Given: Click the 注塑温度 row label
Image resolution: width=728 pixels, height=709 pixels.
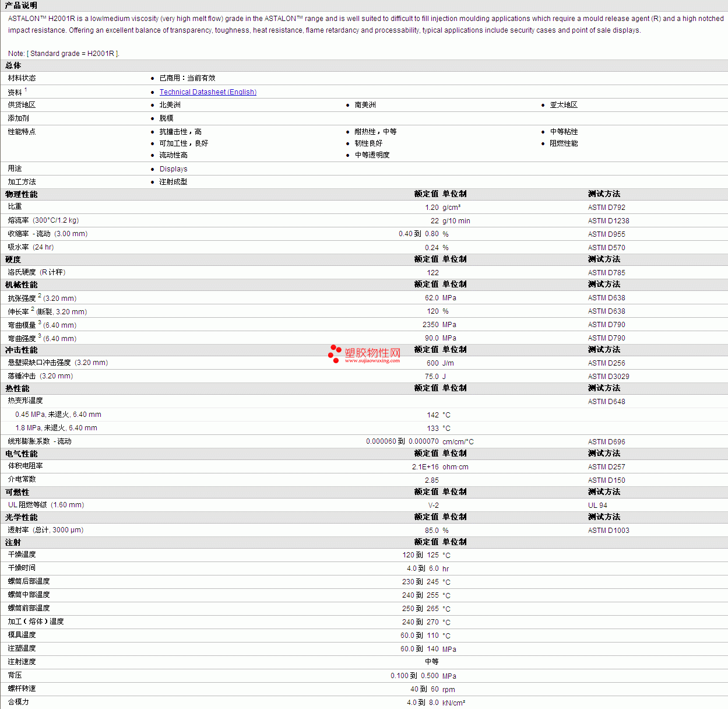Looking at the screenshot, I should tap(22, 648).
